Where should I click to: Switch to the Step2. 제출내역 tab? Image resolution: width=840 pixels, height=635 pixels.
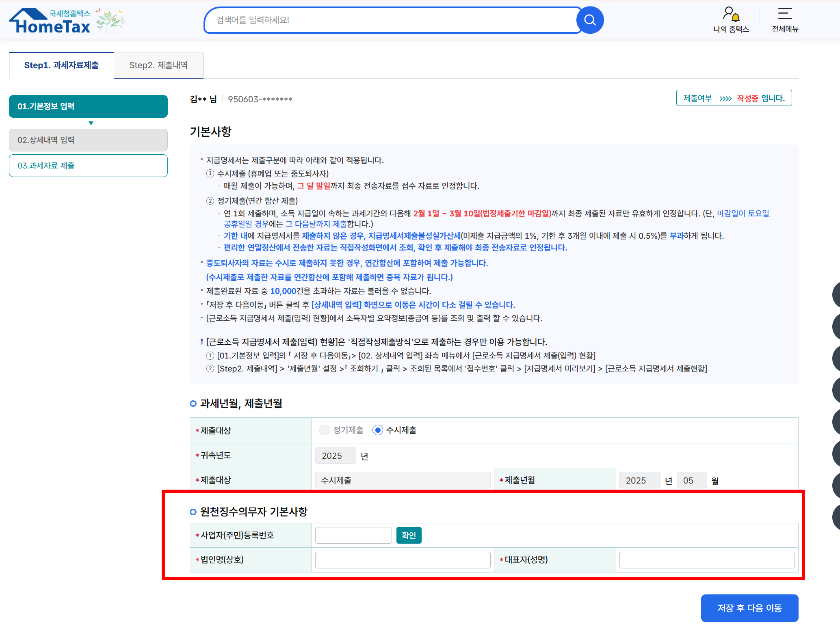(x=158, y=65)
